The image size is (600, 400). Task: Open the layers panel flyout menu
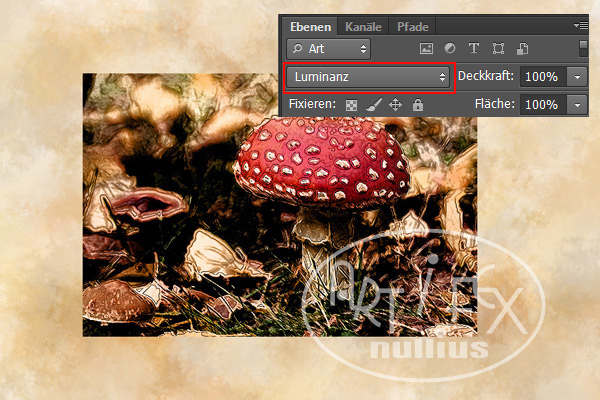coord(580,26)
